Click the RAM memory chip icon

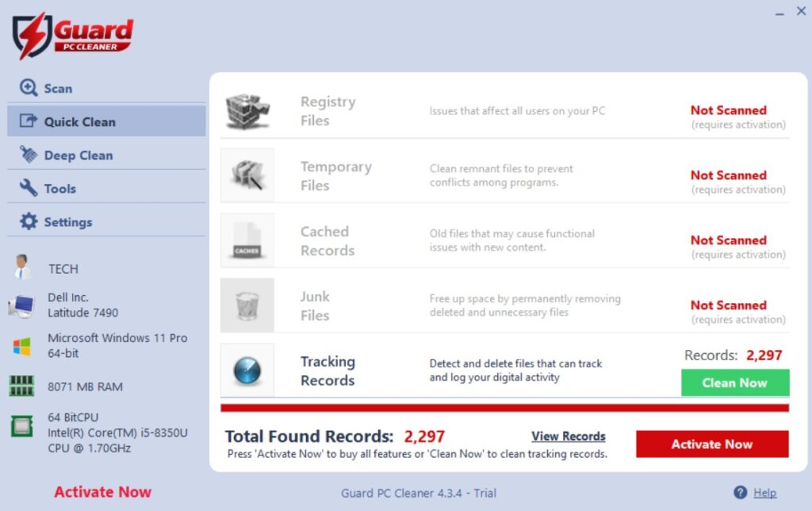click(x=21, y=386)
